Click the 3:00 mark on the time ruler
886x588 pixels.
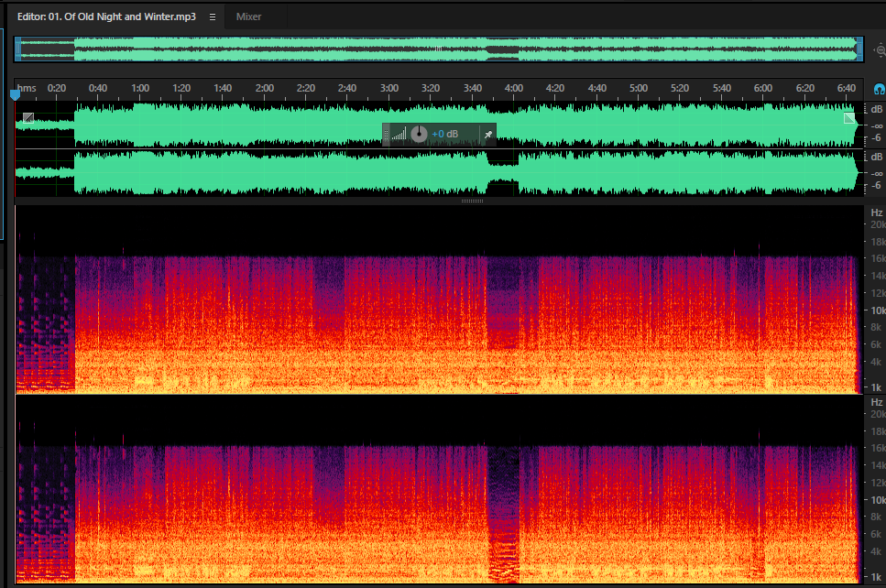(389, 88)
